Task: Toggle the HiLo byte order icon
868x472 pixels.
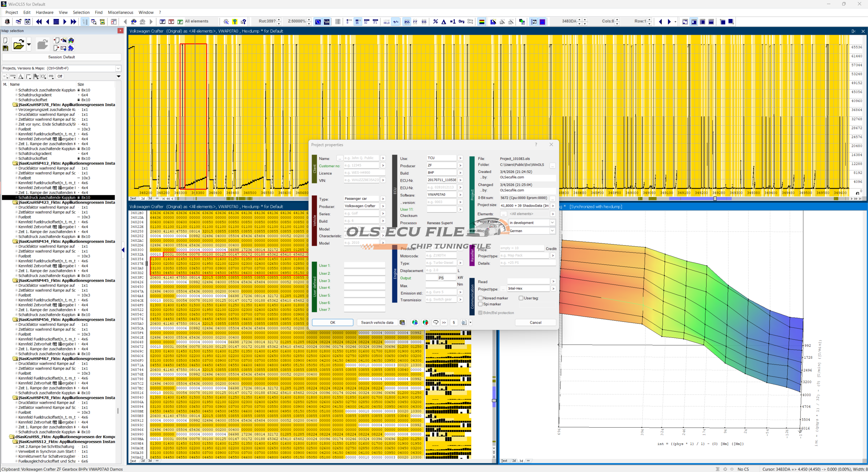Action: pos(387,22)
